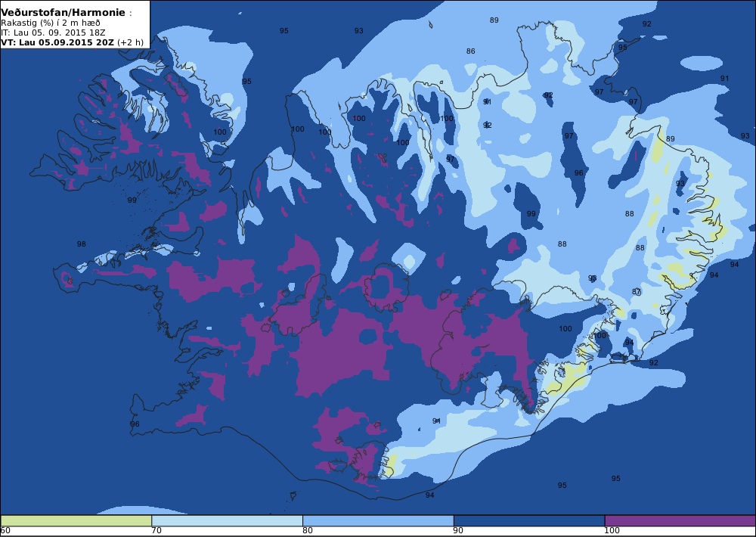This screenshot has width=756, height=537.
Task: Click the 'VT: Lau 05.09.2015 20Z (+2 h)' line
Action: (73, 42)
